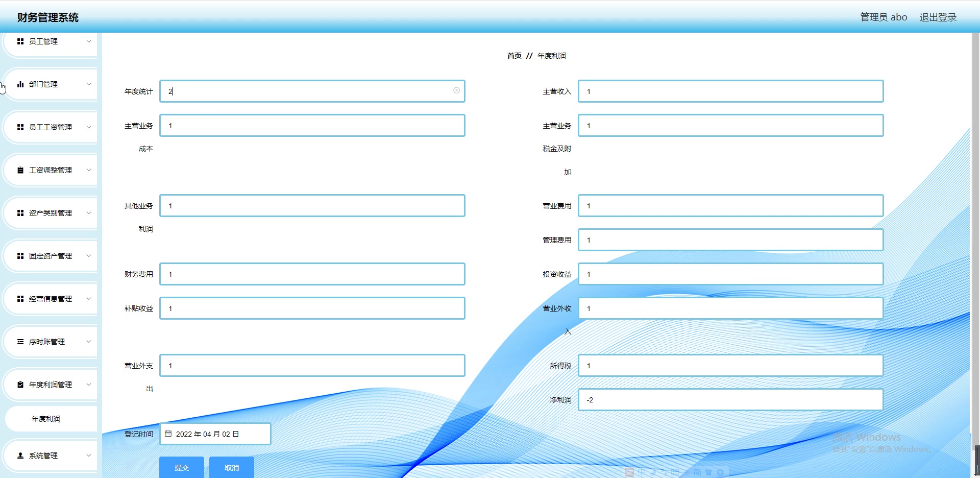
Task: Expand the 系统管理 section
Action: tap(89, 456)
